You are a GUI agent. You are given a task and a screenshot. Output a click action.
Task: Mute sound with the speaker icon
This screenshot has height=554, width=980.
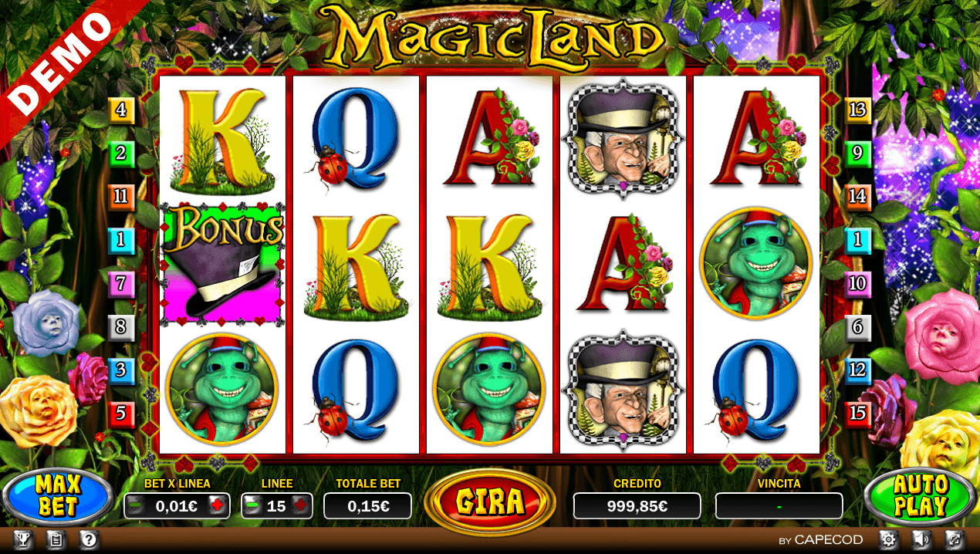click(921, 540)
